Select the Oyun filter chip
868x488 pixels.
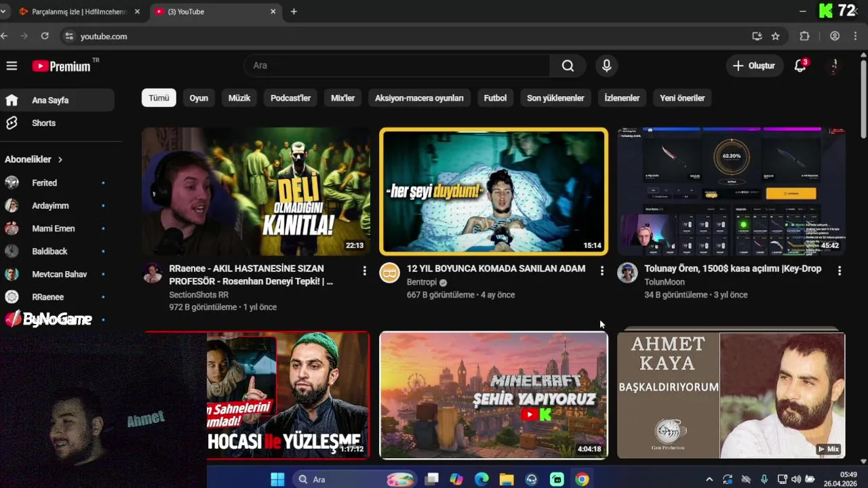199,98
